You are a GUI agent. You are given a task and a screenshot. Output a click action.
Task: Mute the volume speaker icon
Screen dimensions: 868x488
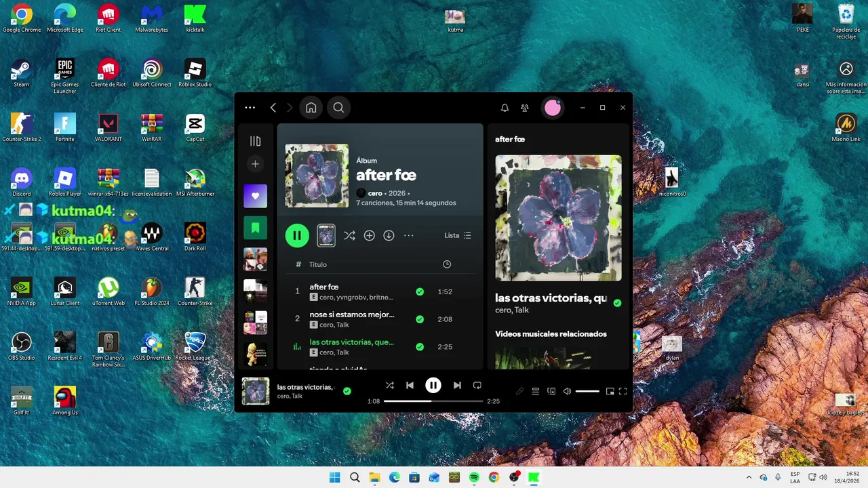(x=567, y=391)
